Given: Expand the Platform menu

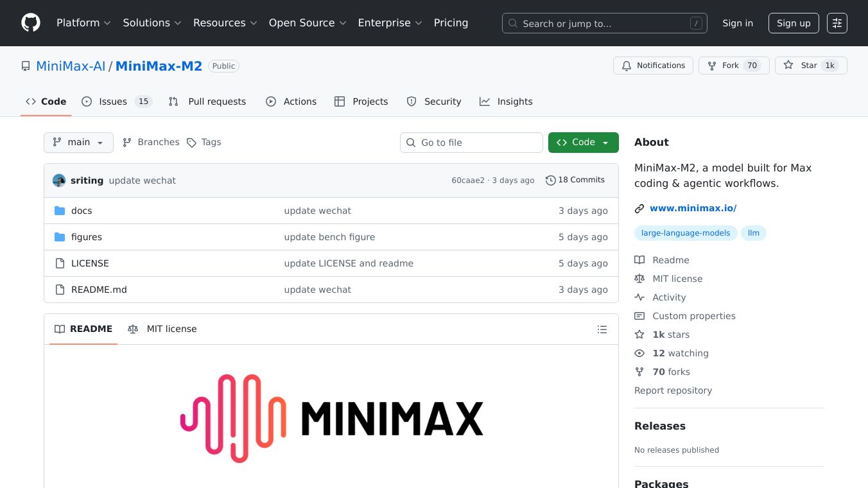Looking at the screenshot, I should click(83, 23).
